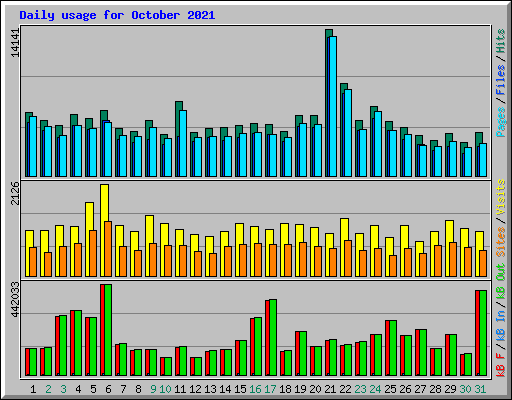The image size is (512, 400).
Task: Click day 8 on the x-axis
Action: coord(138,389)
